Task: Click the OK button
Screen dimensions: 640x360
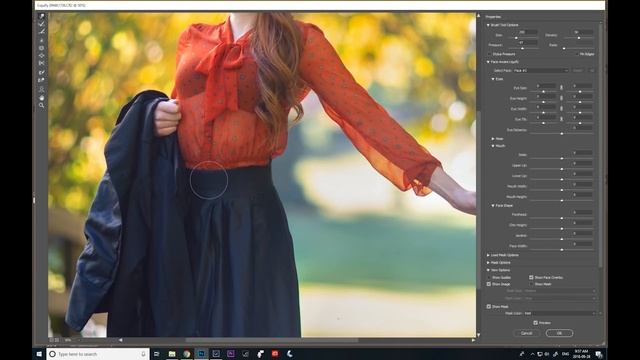Action: click(x=559, y=333)
